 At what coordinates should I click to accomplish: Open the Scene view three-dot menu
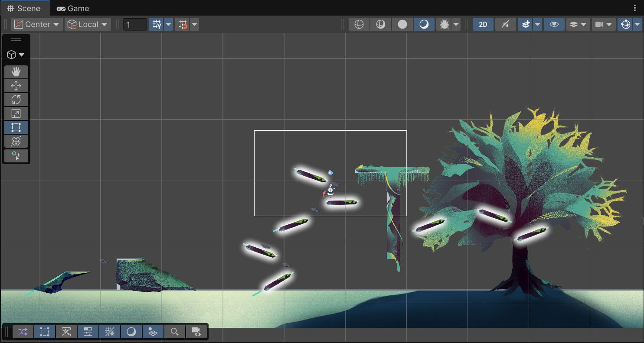[636, 8]
